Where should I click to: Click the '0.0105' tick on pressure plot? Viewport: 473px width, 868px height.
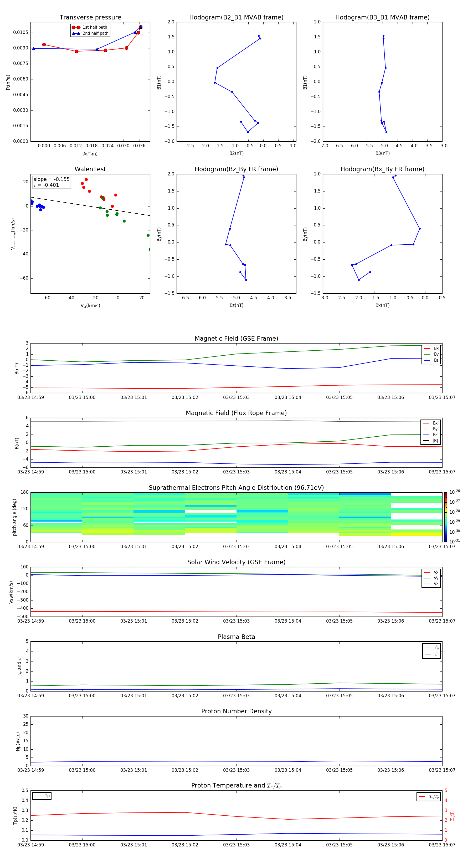(20, 32)
